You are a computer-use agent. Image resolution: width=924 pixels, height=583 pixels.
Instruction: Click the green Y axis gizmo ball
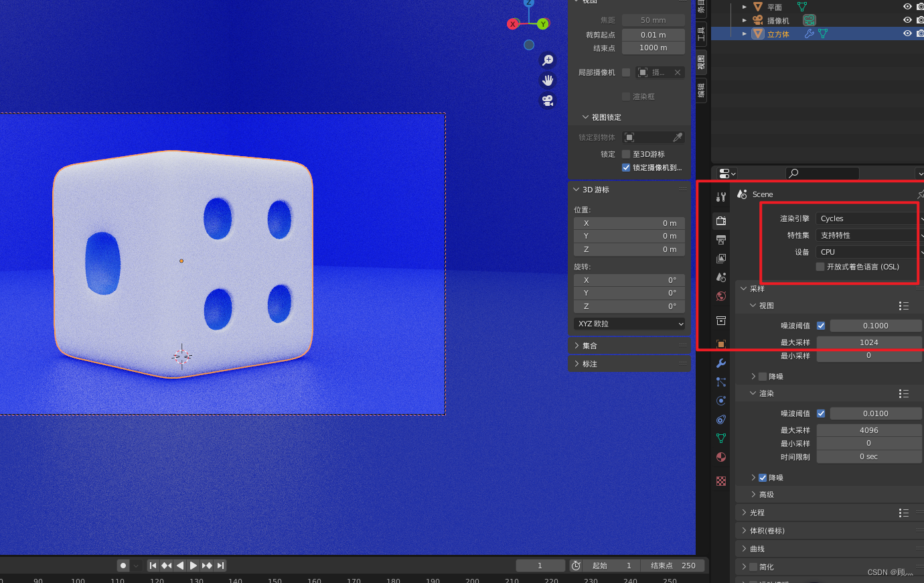[542, 24]
